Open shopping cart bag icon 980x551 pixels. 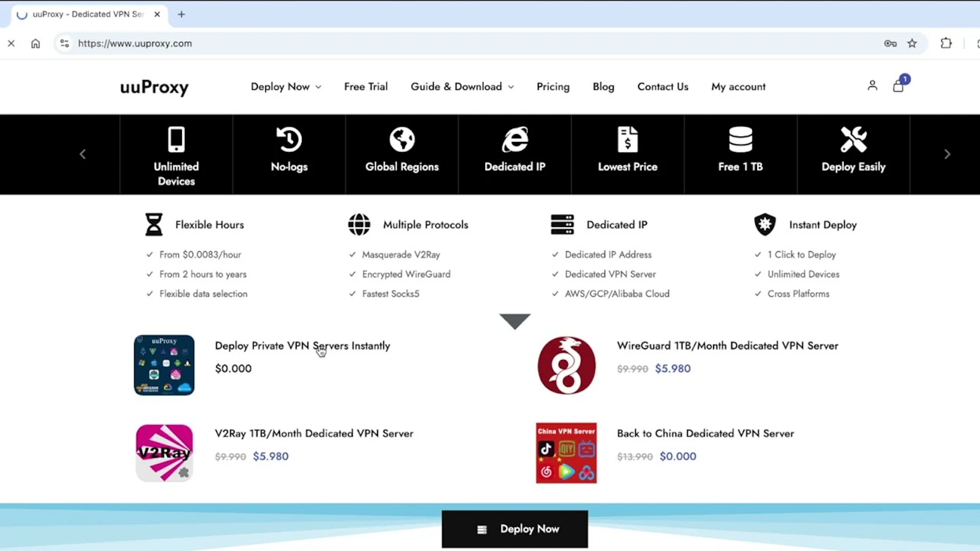pos(899,86)
